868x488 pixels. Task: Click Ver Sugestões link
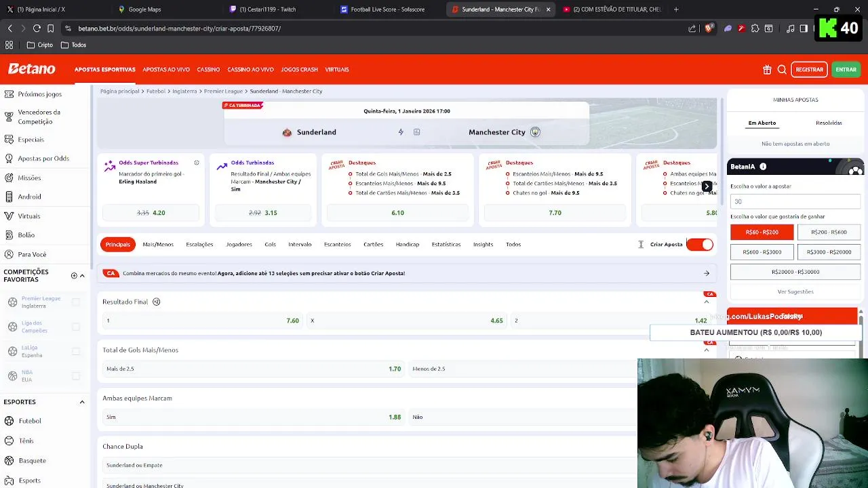click(x=795, y=292)
